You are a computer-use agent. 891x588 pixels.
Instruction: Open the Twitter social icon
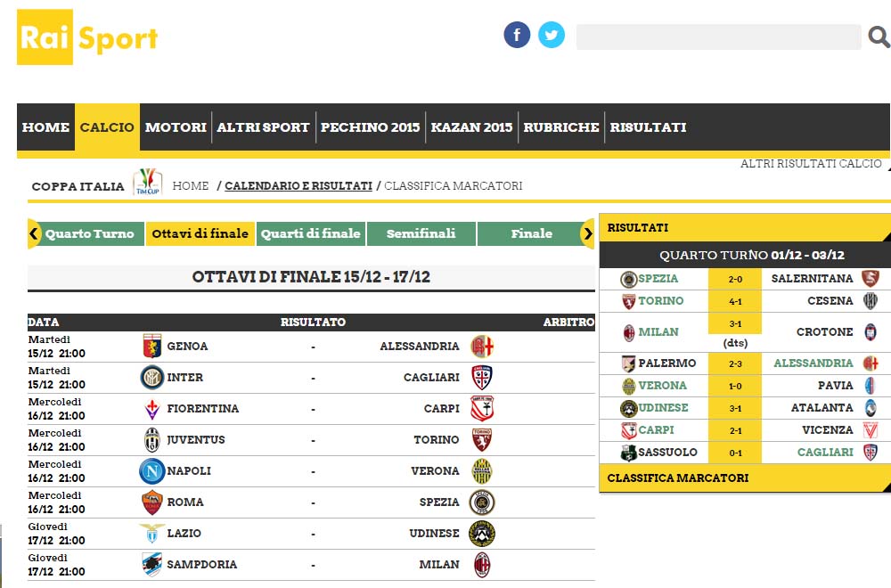coord(552,35)
